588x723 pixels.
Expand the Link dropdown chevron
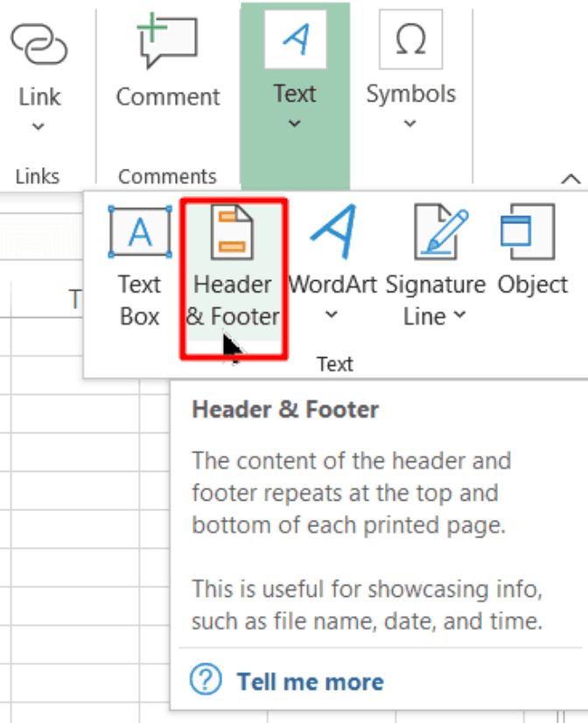click(x=38, y=127)
